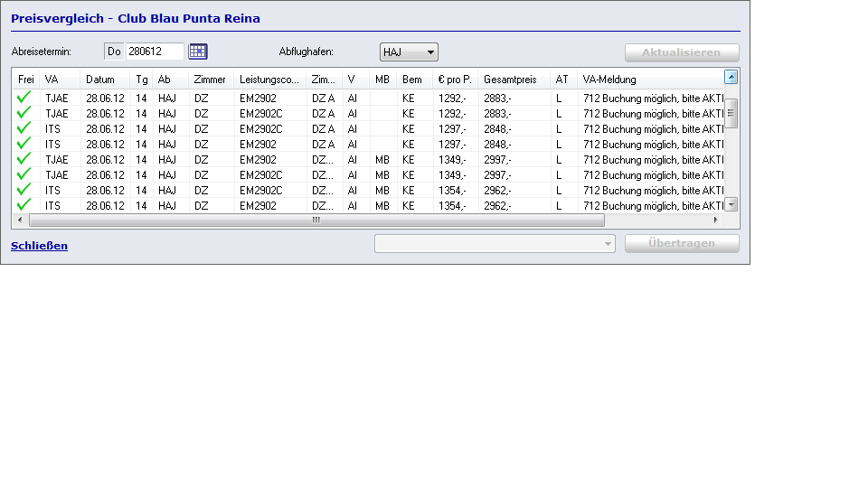Screen dimensions: 868x488
Task: Sort by the VA-Meldung column header
Action: click(650, 80)
